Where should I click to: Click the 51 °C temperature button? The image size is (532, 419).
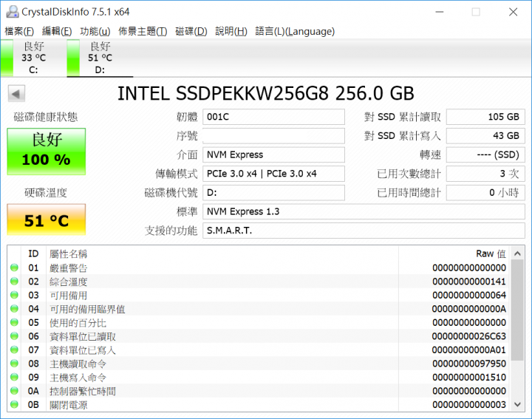(x=46, y=219)
